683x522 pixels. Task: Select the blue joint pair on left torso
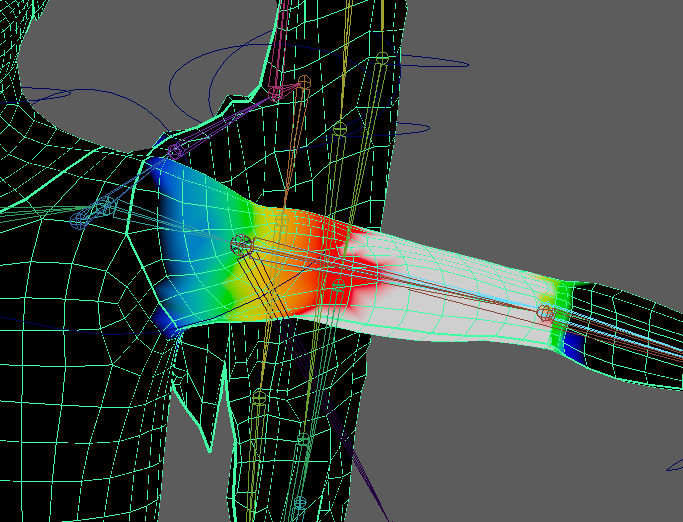point(95,212)
